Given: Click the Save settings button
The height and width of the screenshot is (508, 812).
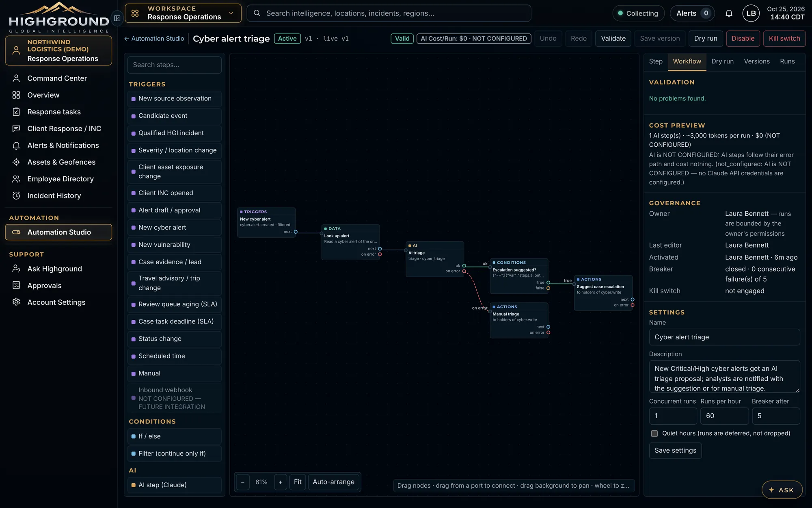Looking at the screenshot, I should click(x=675, y=450).
